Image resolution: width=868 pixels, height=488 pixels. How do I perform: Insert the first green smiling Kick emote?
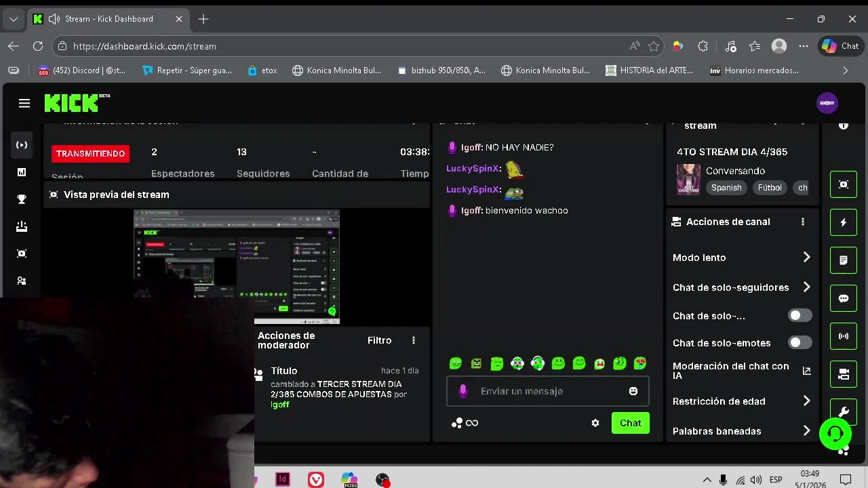tap(456, 364)
